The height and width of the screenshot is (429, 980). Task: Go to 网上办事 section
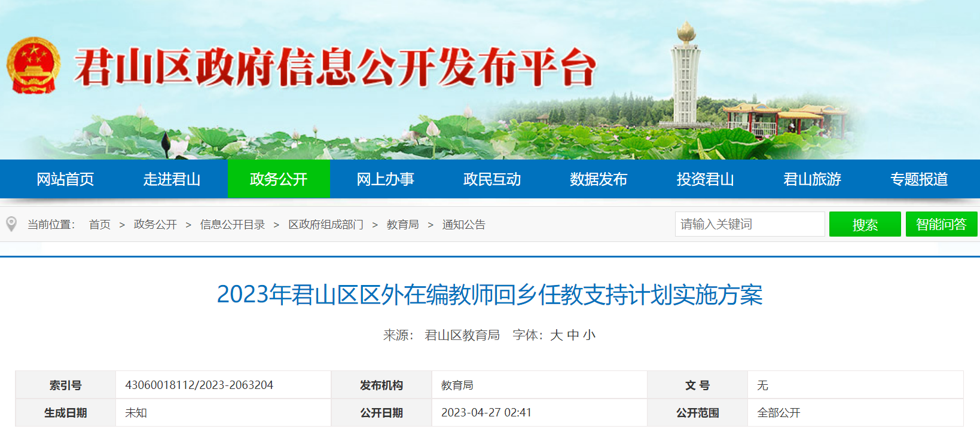pyautogui.click(x=386, y=179)
